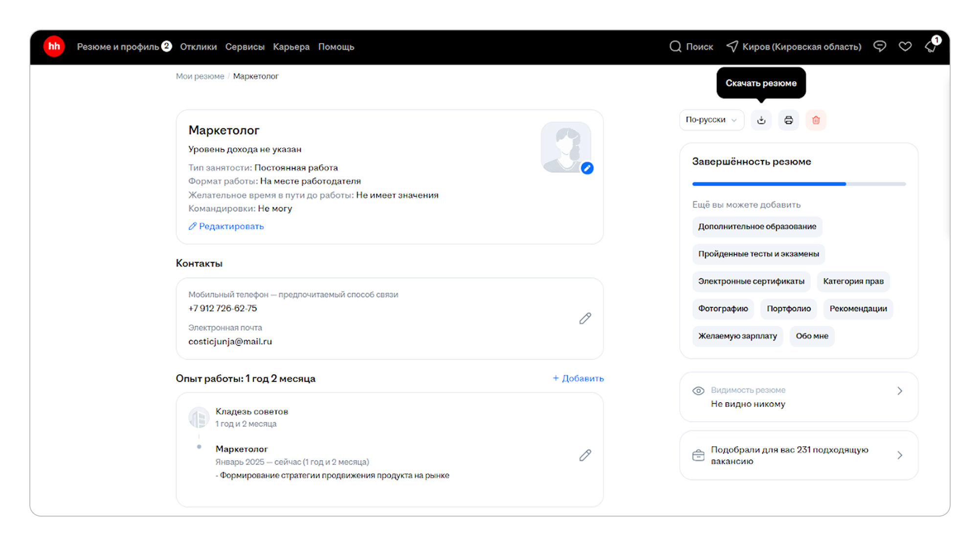Edit the profile photo with the blue pencil badge

pos(587,168)
